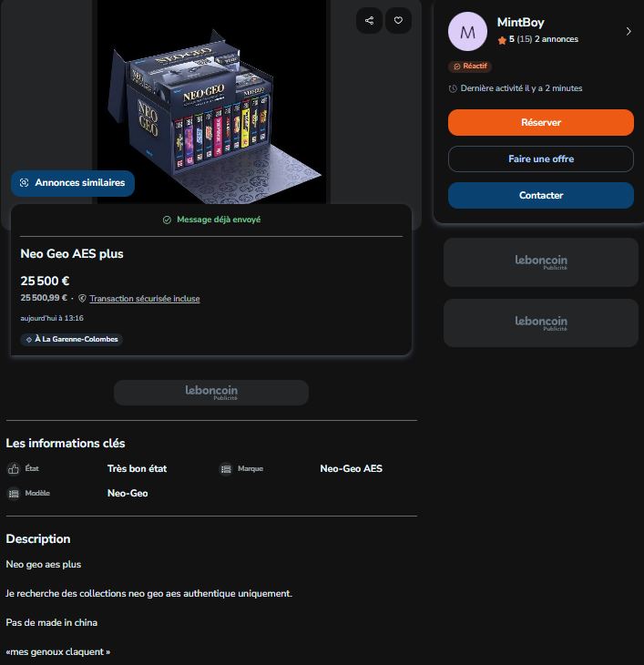
Task: Open the MintBoy seller name
Action: pyautogui.click(x=520, y=22)
